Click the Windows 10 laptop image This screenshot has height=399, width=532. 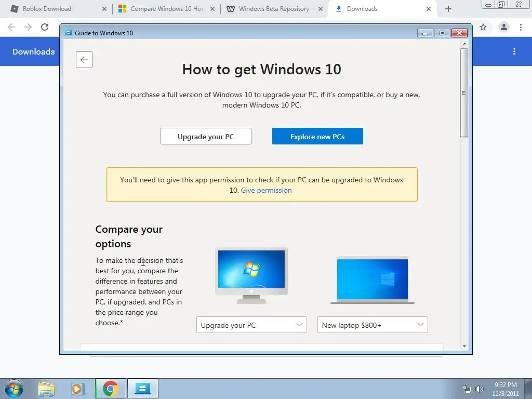(x=373, y=280)
